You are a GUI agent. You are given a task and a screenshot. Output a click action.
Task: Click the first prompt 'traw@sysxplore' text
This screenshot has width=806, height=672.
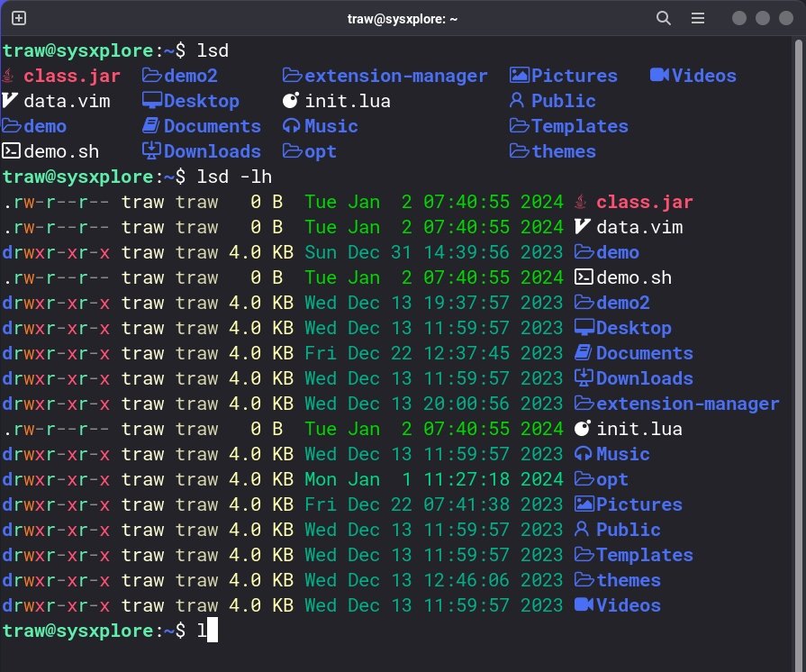coord(77,50)
